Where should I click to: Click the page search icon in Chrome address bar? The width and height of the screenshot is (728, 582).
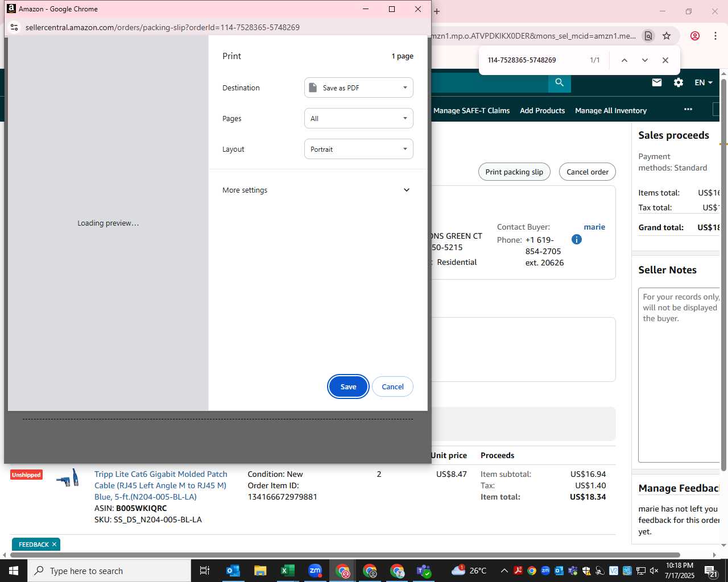(x=648, y=36)
